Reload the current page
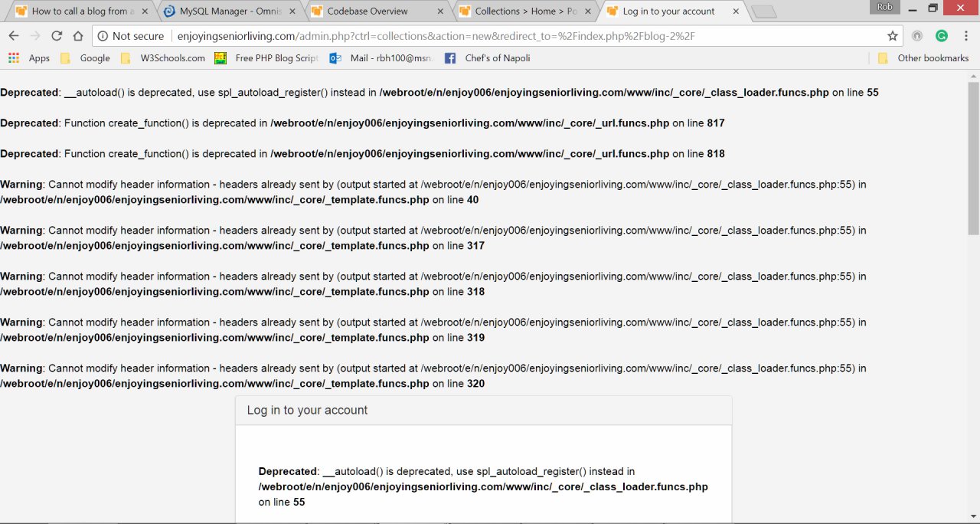 [x=57, y=36]
